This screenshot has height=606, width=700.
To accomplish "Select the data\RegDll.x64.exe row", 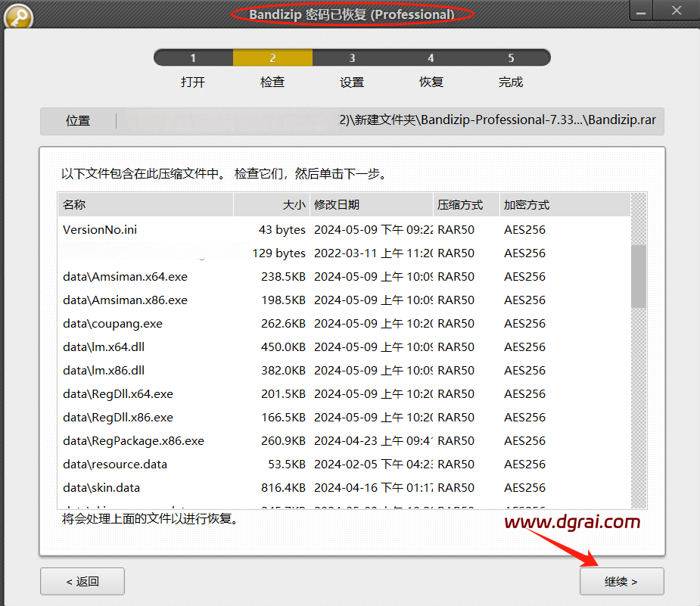I will [344, 394].
